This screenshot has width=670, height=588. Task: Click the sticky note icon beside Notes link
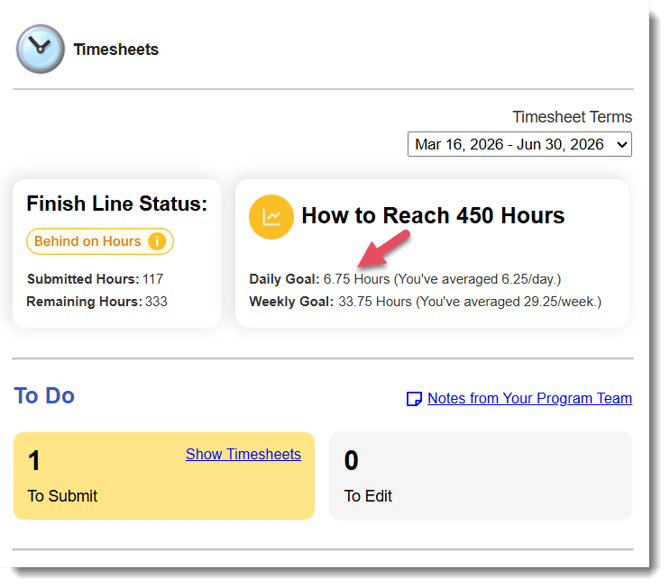click(414, 399)
